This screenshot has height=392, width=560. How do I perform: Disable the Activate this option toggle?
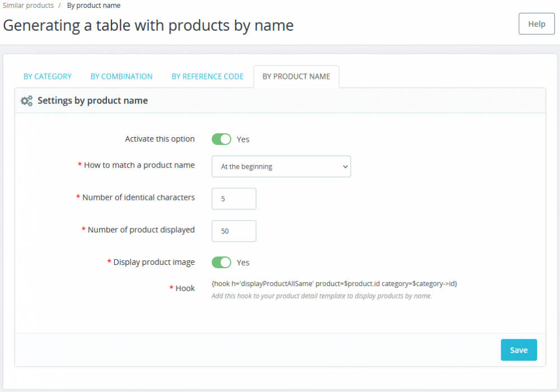click(221, 139)
